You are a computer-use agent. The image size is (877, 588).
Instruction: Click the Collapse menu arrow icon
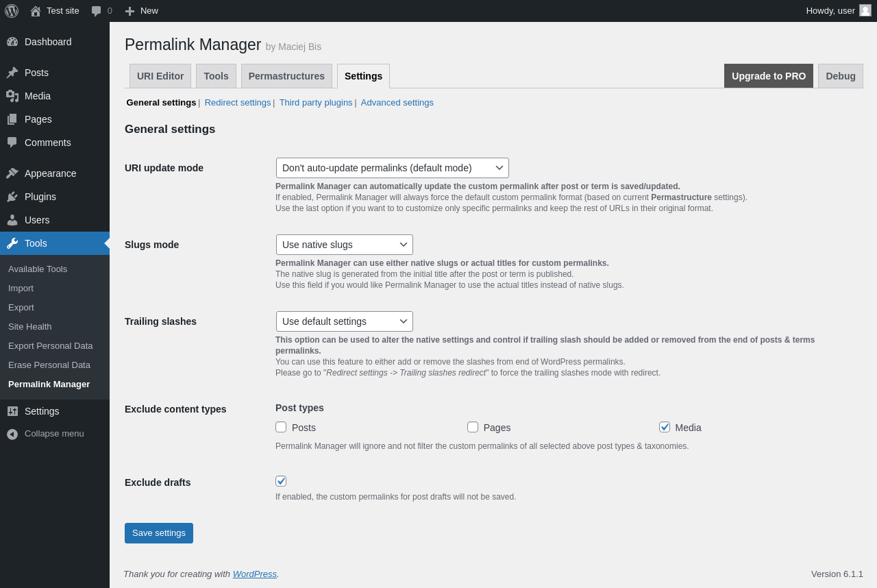coord(12,434)
